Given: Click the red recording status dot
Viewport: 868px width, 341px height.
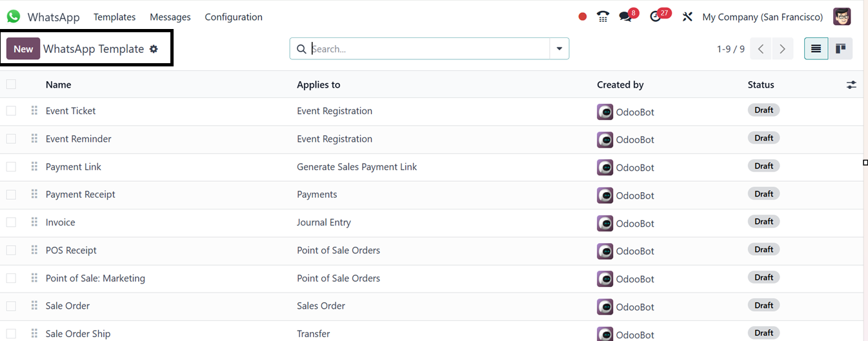Looking at the screenshot, I should pyautogui.click(x=583, y=17).
